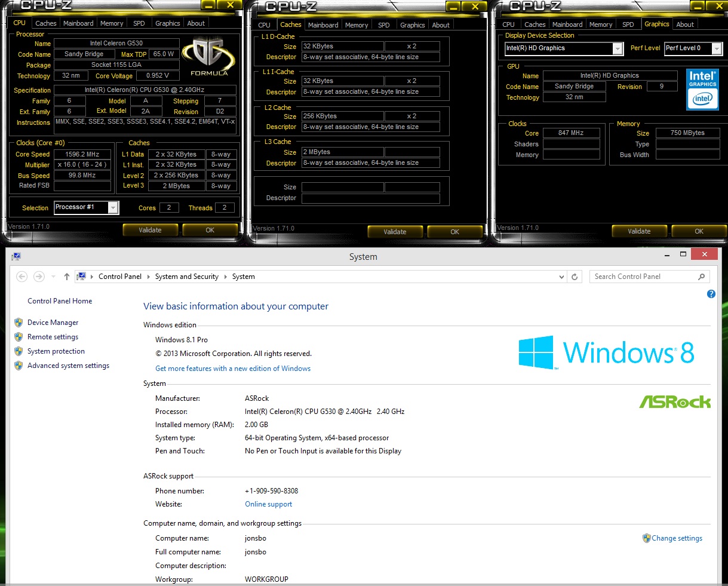Open Memory tab in first CPU-Z window

coord(112,23)
